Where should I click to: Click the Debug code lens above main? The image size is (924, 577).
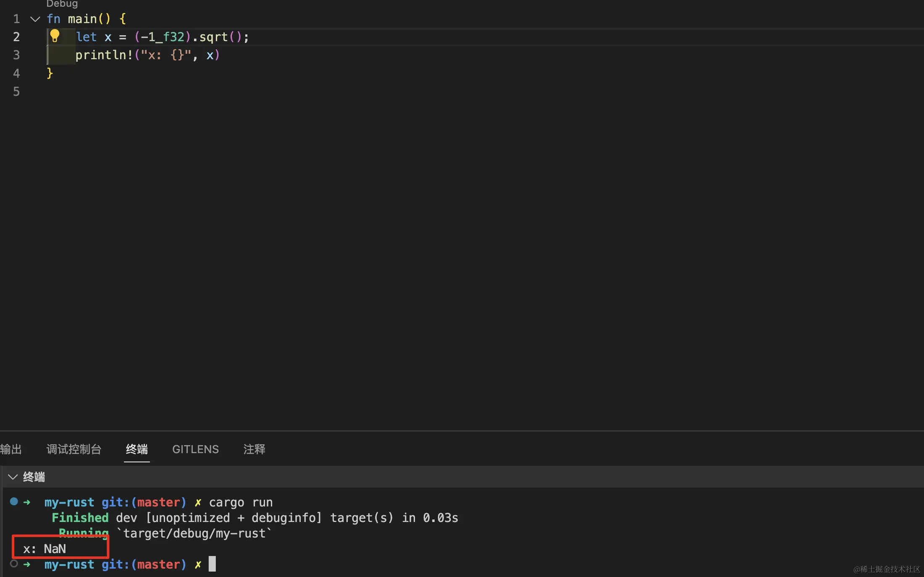pyautogui.click(x=62, y=4)
